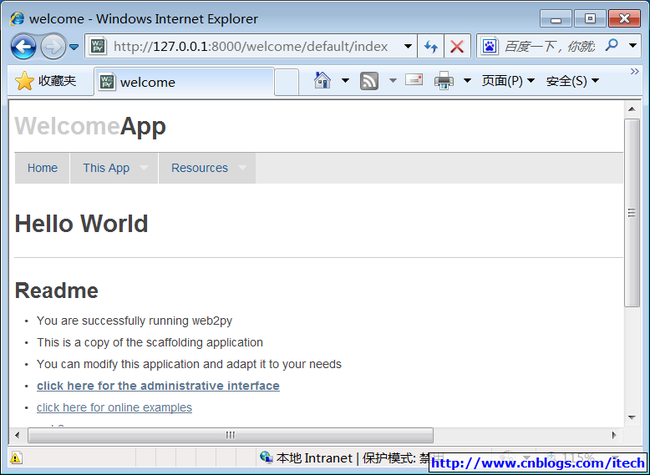The image size is (650, 475).
Task: Expand the printer options dropdown arrow
Action: [x=467, y=80]
